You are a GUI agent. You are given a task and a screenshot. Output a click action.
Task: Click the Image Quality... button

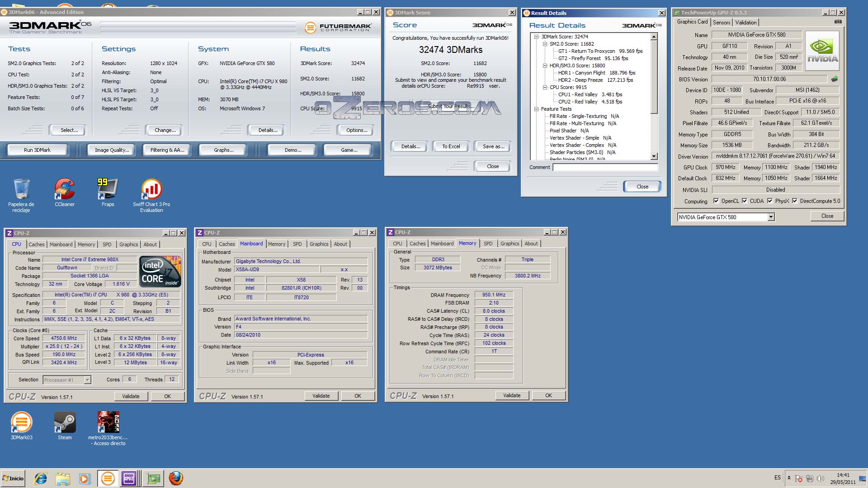(x=112, y=150)
